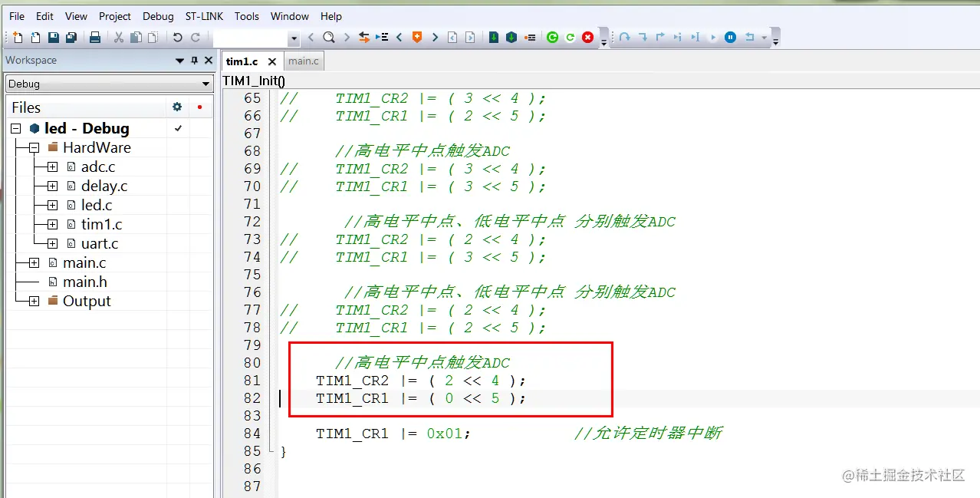980x498 pixels.
Task: Open the File menu
Action: [17, 16]
